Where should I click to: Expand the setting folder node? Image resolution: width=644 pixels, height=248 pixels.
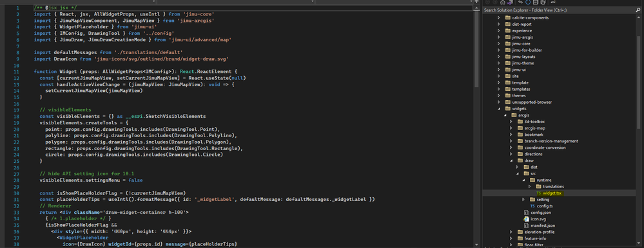[523, 200]
